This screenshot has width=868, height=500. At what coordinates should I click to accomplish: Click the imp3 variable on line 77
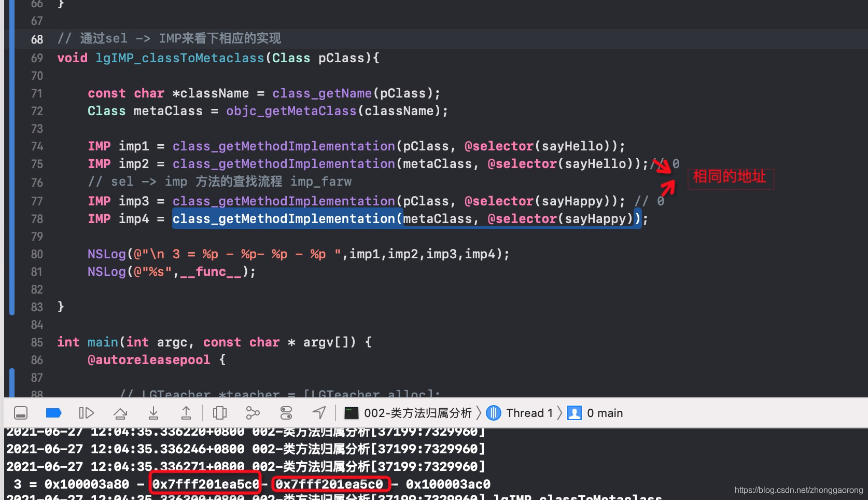(134, 201)
